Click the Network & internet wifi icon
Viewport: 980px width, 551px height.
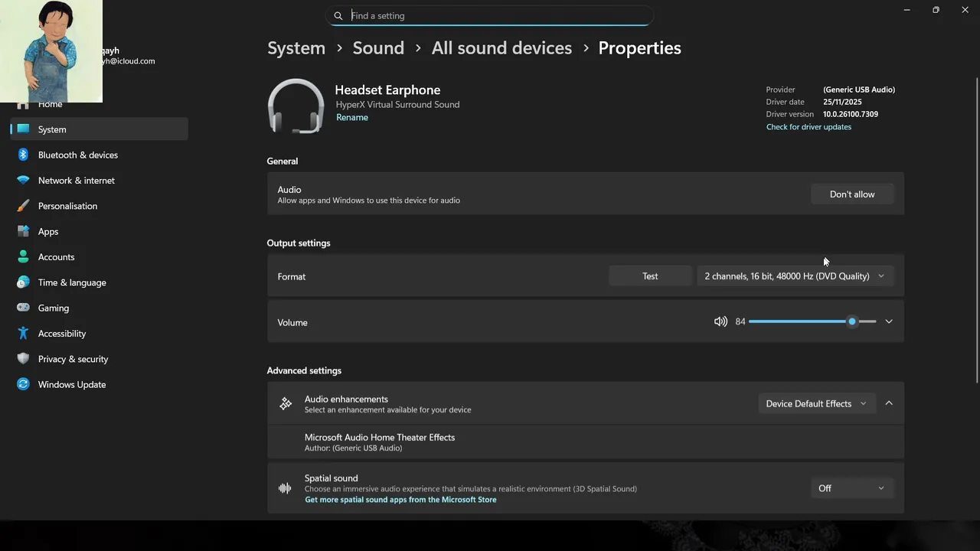(x=23, y=181)
